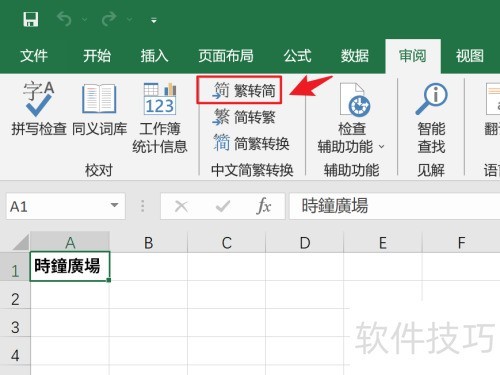
Task: Click 繁转简 convert to simplified
Action: pyautogui.click(x=244, y=90)
